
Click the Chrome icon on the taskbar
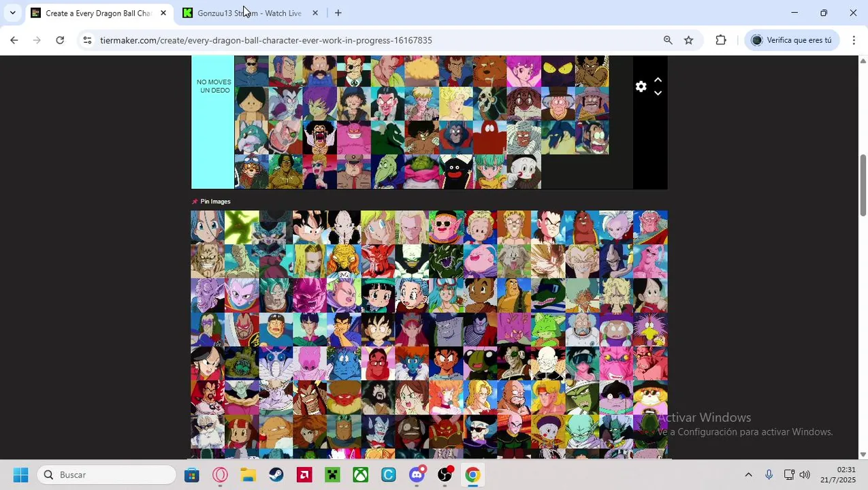pyautogui.click(x=472, y=475)
